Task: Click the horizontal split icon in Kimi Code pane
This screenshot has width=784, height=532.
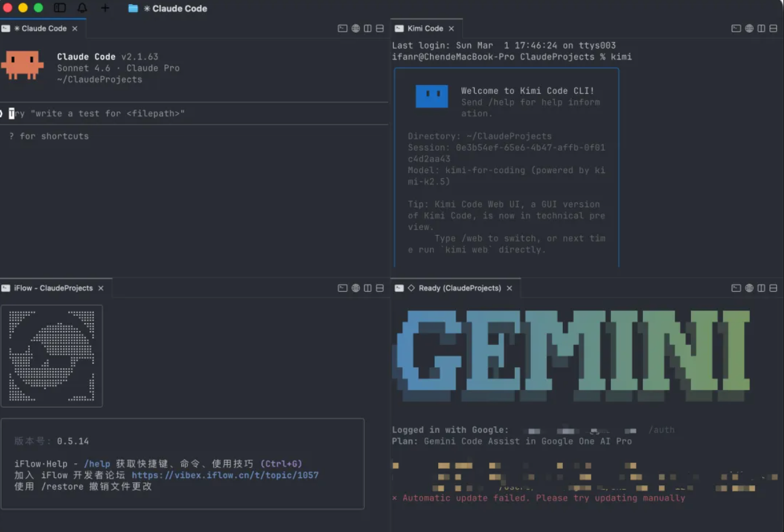Action: (x=773, y=28)
